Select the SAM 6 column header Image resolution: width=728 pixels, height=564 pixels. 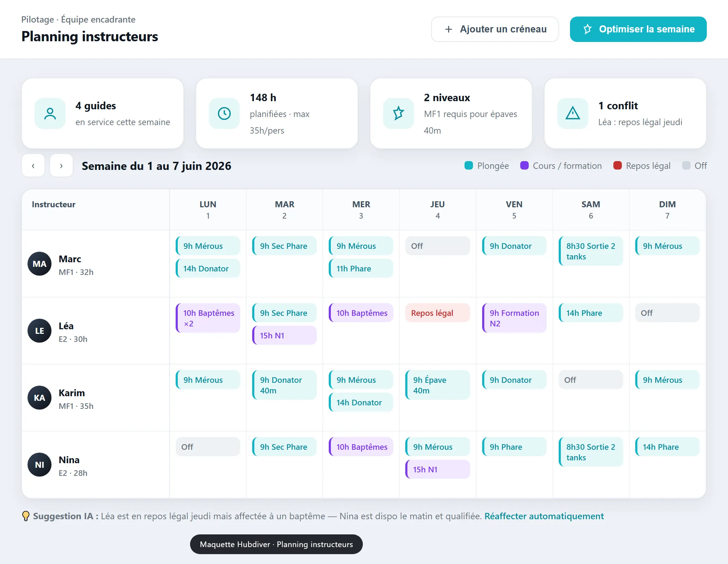tap(591, 210)
